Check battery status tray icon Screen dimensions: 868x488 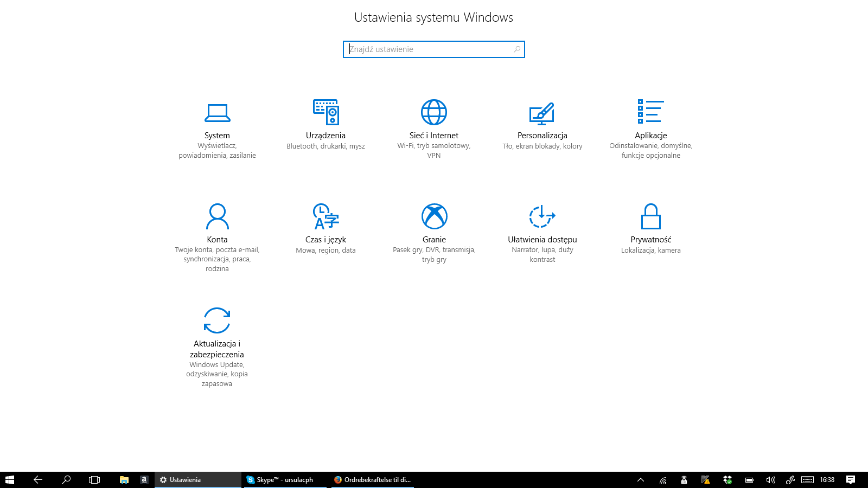[749, 480]
